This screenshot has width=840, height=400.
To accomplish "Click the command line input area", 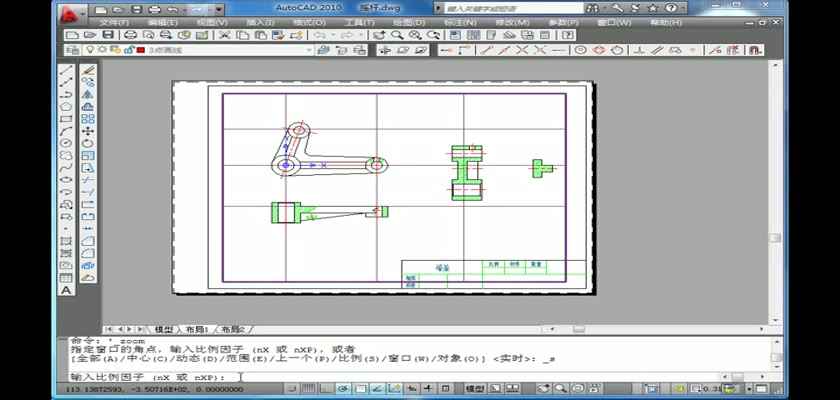I will [400, 377].
